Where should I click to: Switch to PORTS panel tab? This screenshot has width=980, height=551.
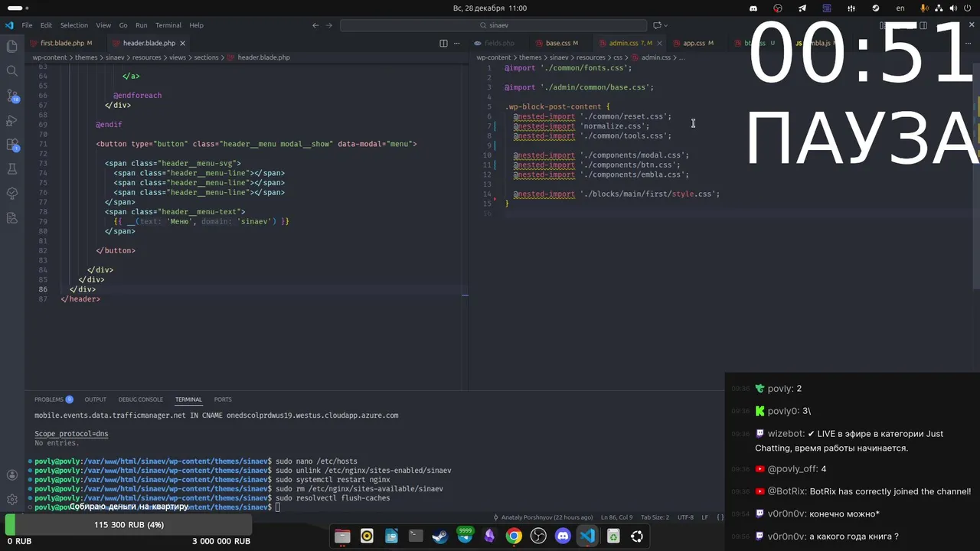pos(223,399)
